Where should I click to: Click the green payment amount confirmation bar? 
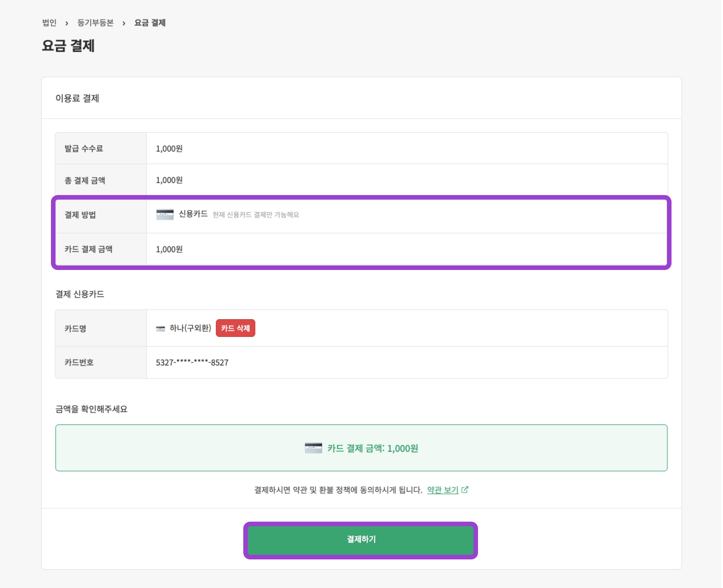(x=361, y=448)
